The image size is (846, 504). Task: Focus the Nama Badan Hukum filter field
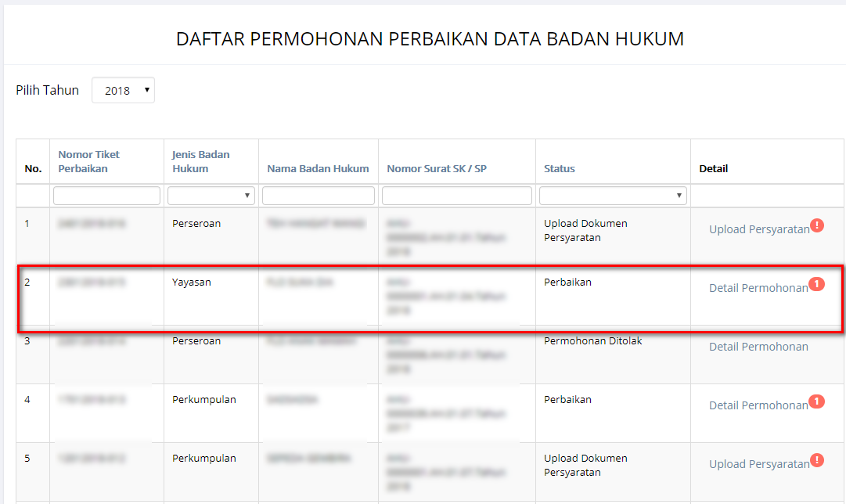point(319,196)
